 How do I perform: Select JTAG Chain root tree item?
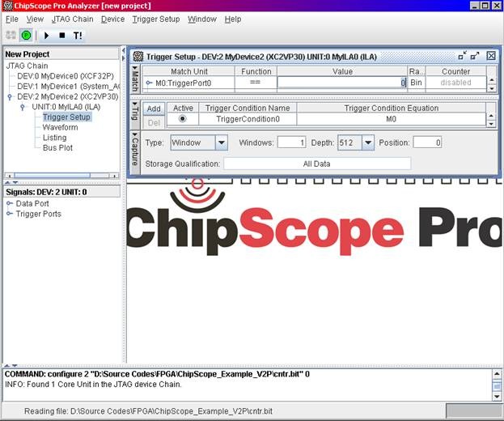click(27, 66)
